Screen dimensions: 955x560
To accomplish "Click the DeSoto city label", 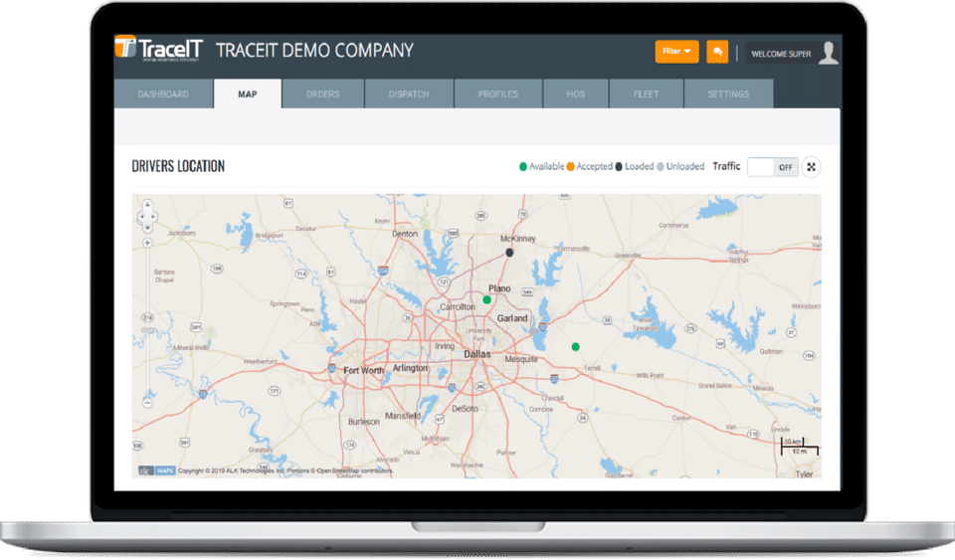I will [x=465, y=409].
